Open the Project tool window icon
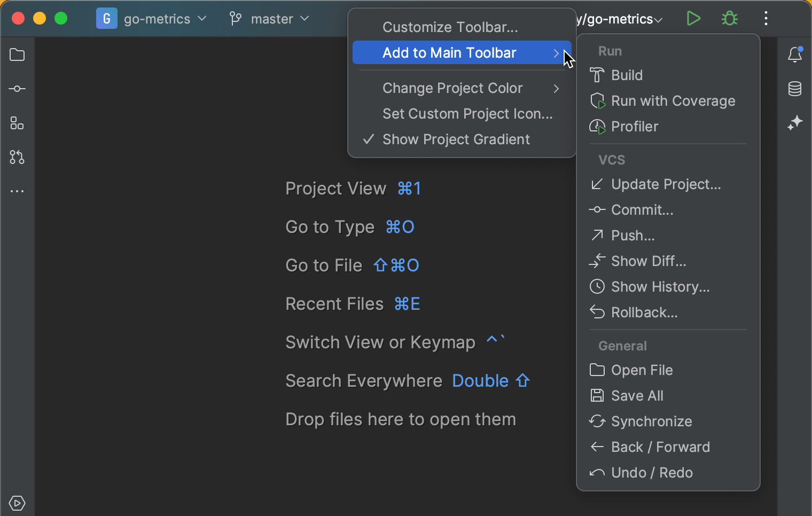This screenshot has height=516, width=812. pyautogui.click(x=17, y=54)
